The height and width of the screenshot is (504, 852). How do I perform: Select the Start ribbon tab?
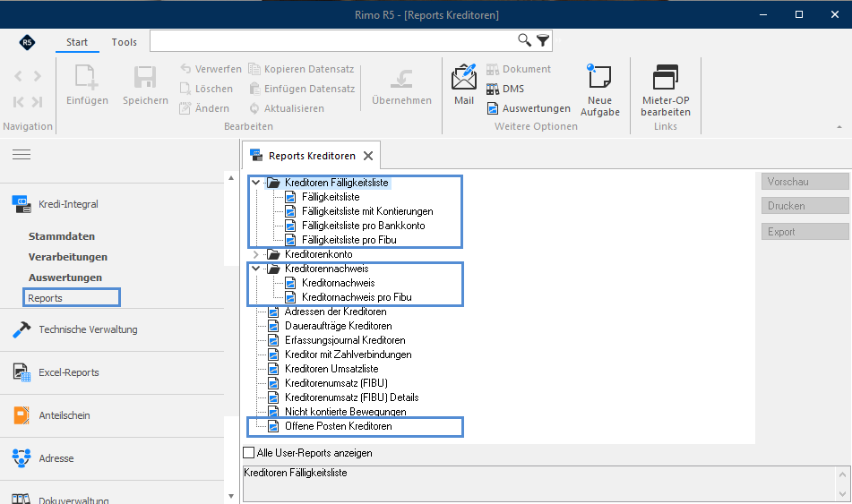tap(77, 42)
